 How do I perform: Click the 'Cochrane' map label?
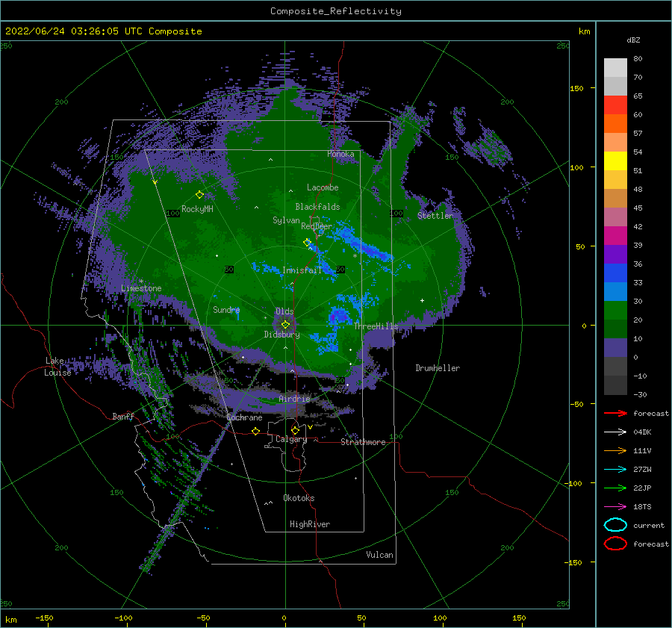click(244, 417)
